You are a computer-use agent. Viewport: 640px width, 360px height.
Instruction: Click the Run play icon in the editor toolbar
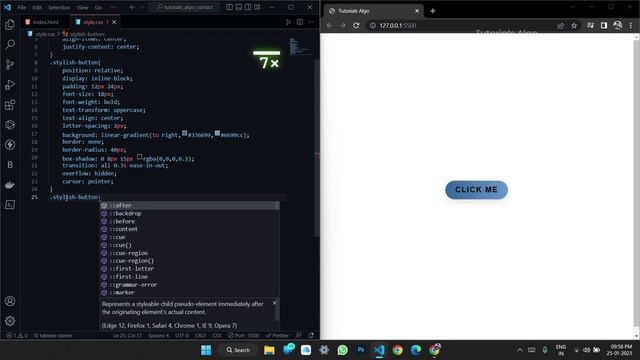click(288, 22)
